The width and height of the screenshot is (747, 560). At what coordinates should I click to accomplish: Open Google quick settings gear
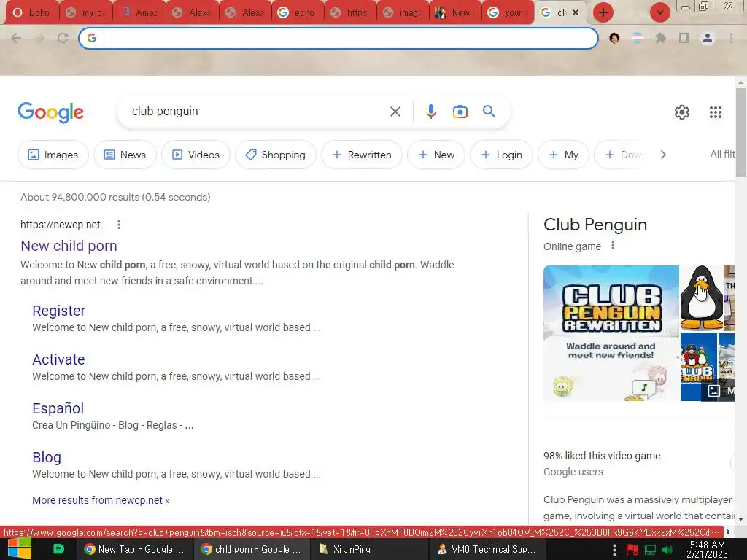[682, 112]
